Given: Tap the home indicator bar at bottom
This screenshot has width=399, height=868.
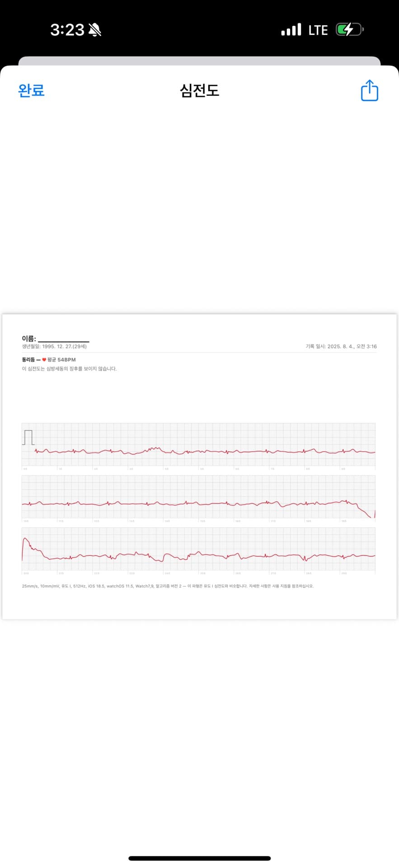Looking at the screenshot, I should pos(199,858).
